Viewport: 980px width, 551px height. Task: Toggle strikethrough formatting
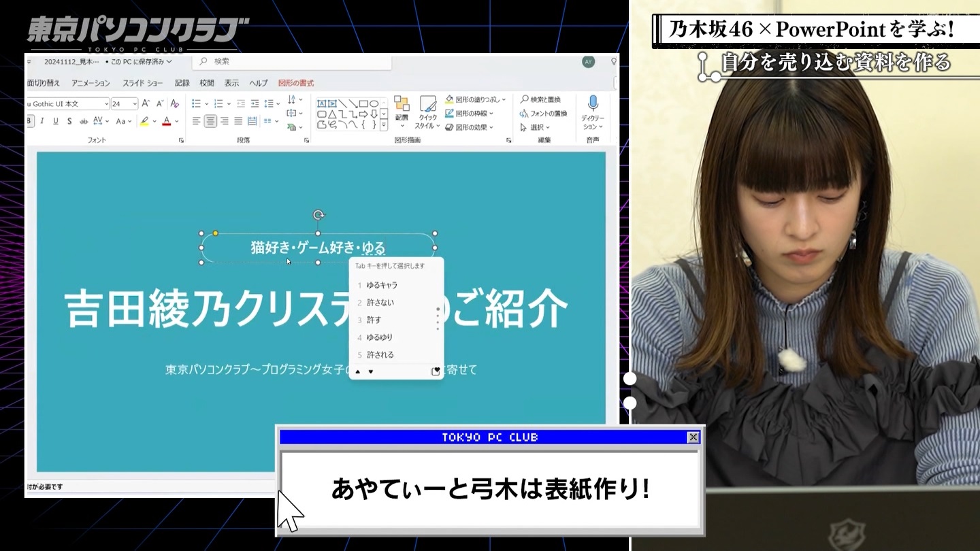84,121
